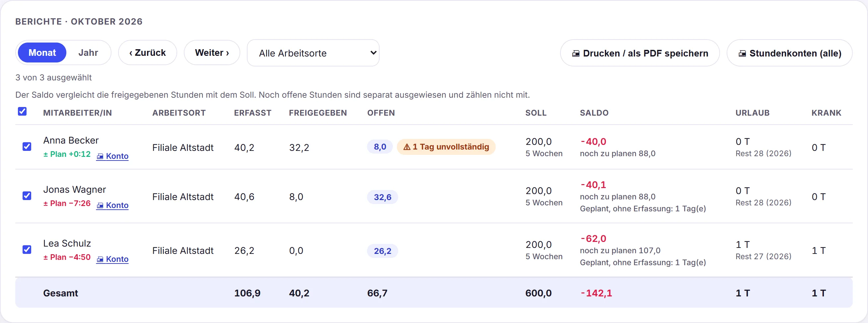Click the ERFASST column header
The image size is (868, 323).
253,113
